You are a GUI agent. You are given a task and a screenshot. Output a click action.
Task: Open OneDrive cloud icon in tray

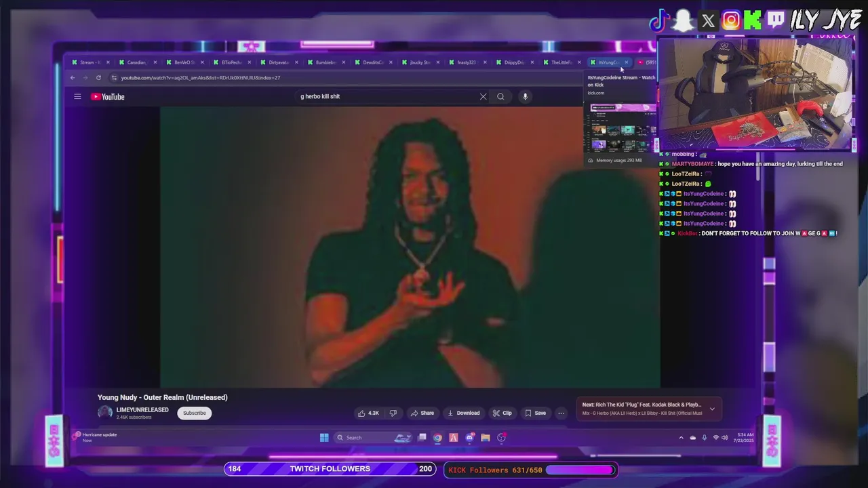coord(692,438)
